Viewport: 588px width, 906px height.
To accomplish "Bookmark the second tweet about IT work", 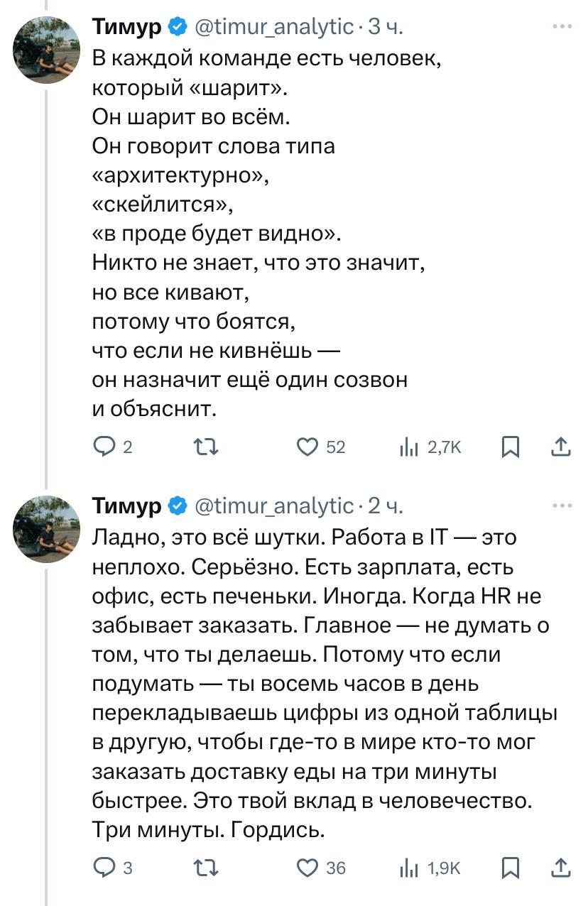I will (x=510, y=867).
